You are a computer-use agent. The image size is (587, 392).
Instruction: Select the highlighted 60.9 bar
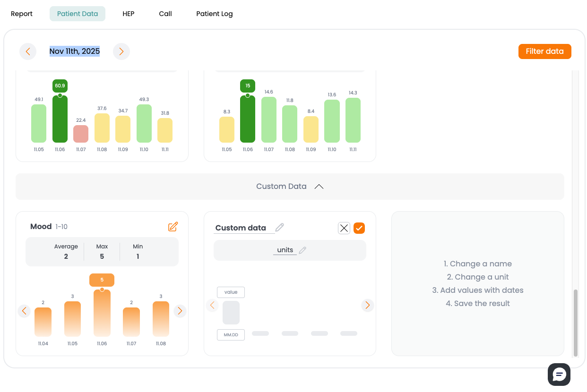coord(60,118)
